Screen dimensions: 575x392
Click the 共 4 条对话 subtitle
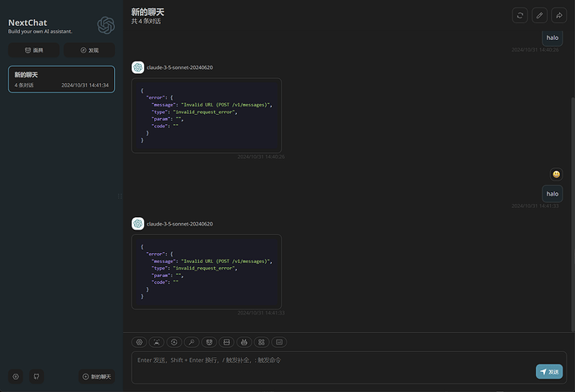point(146,22)
